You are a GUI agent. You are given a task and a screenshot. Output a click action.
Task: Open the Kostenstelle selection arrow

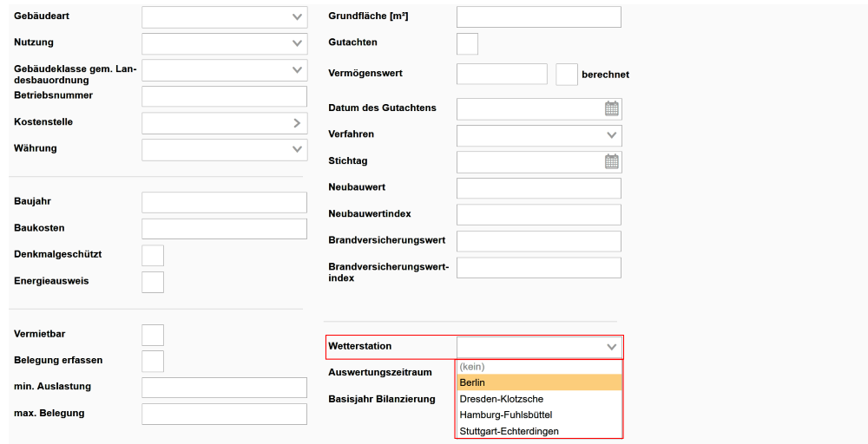coord(297,123)
